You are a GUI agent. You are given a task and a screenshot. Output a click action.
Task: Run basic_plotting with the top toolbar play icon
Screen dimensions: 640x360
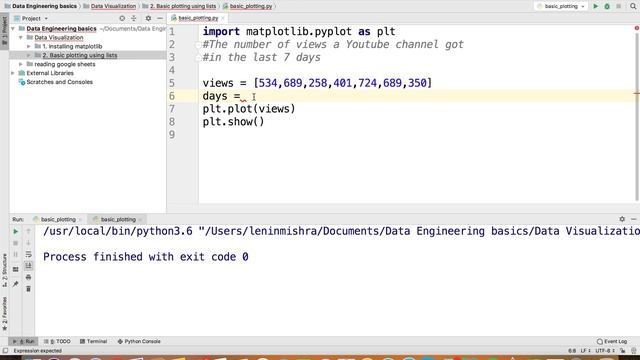[x=596, y=6]
